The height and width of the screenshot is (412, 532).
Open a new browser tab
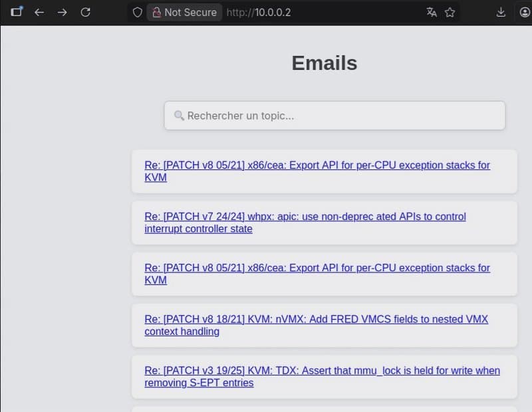17,11
